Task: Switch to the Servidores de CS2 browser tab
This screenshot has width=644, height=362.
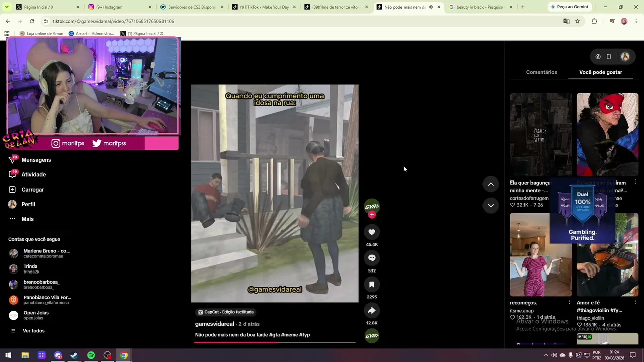Action: pyautogui.click(x=191, y=7)
